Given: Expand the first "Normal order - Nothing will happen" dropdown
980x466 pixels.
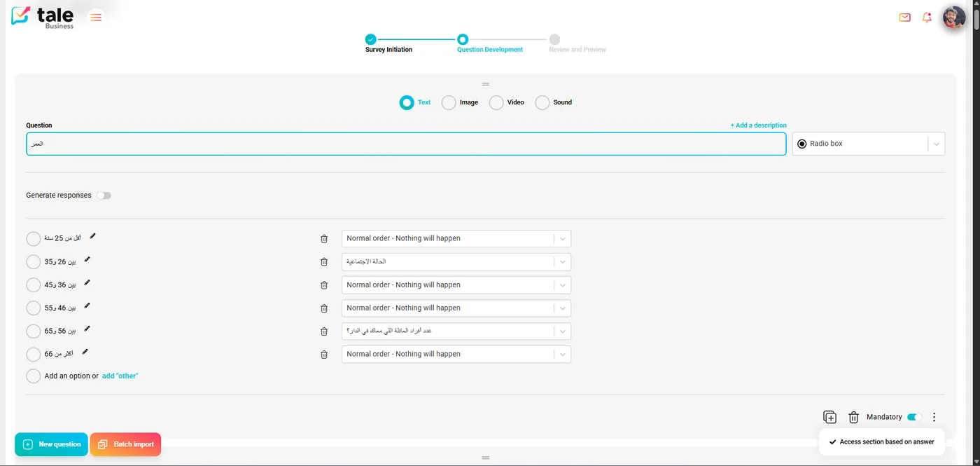Looking at the screenshot, I should point(562,238).
